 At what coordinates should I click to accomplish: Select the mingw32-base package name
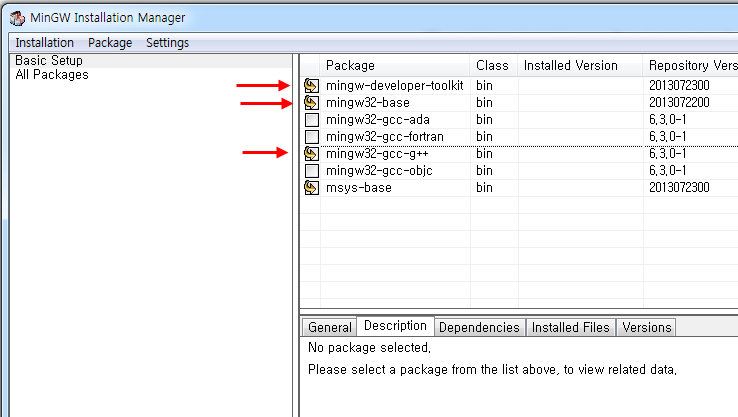coord(368,103)
